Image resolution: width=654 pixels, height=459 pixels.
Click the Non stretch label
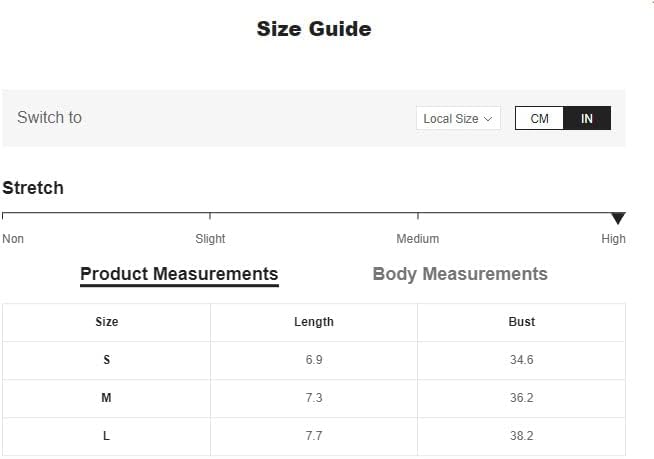[13, 239]
